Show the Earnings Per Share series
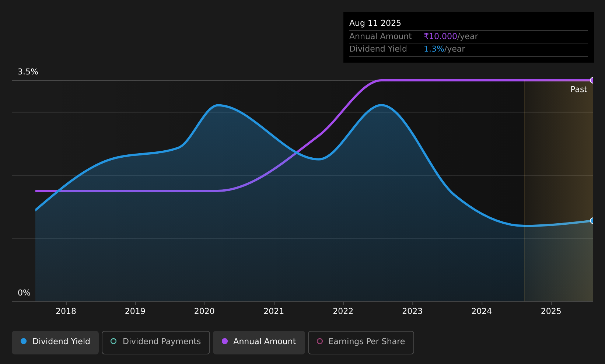 (361, 342)
